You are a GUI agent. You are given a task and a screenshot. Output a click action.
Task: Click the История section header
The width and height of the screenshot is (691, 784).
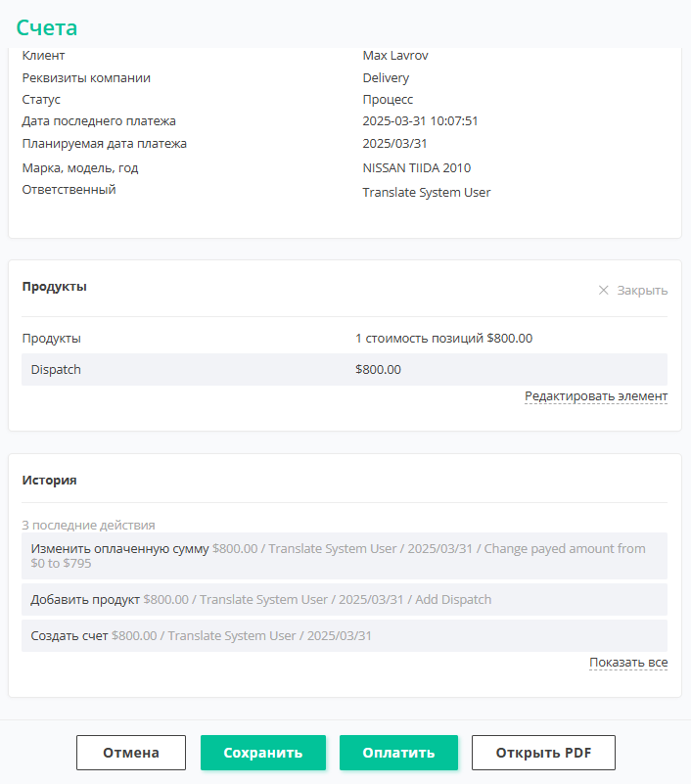pos(50,480)
